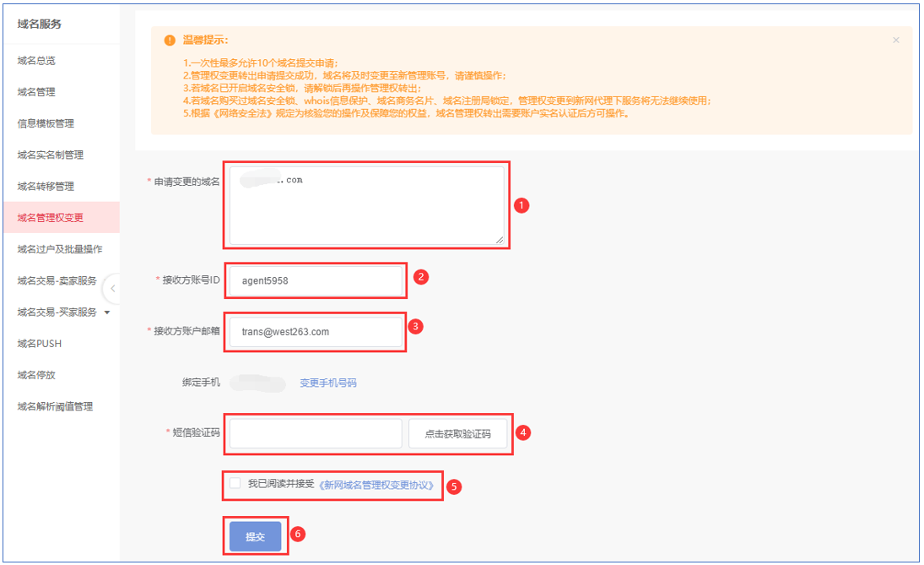Go to 域名管理 in the sidebar
The width and height of the screenshot is (924, 565).
pos(36,92)
